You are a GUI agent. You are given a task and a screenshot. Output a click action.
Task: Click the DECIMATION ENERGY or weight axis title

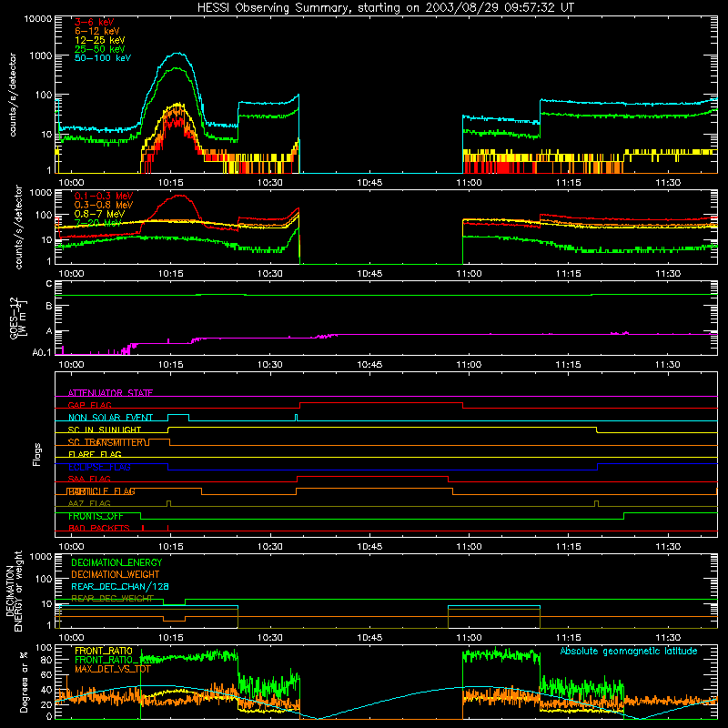(14, 591)
